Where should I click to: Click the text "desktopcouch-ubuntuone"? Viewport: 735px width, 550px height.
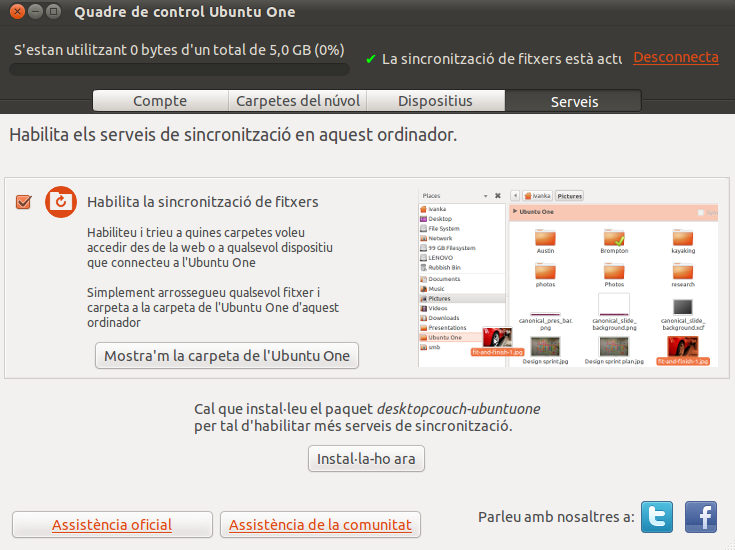458,409
